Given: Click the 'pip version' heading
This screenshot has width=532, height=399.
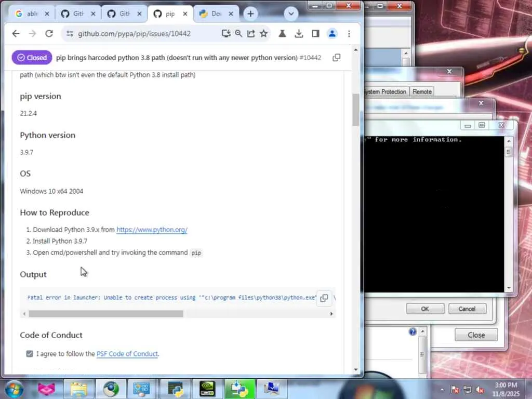Looking at the screenshot, I should [41, 96].
